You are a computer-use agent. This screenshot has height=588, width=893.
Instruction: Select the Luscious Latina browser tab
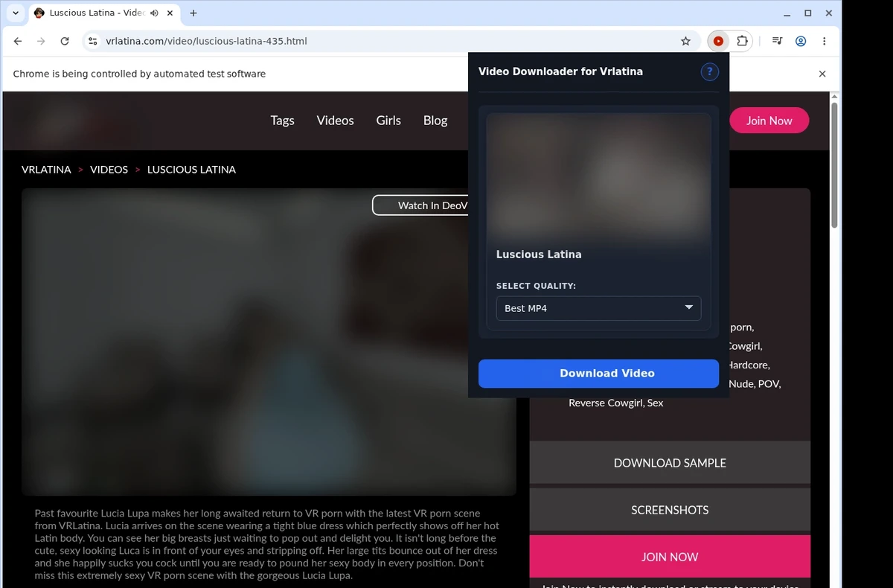click(x=104, y=13)
